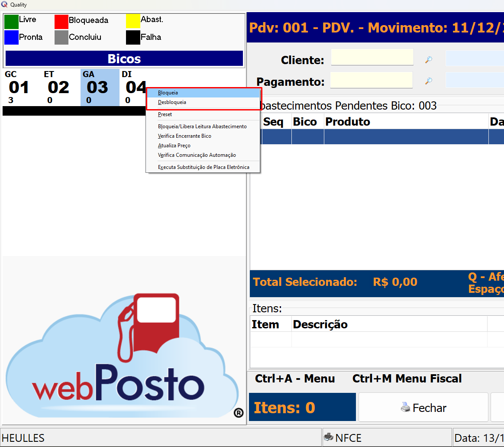Click the Fechar button

pos(423,407)
